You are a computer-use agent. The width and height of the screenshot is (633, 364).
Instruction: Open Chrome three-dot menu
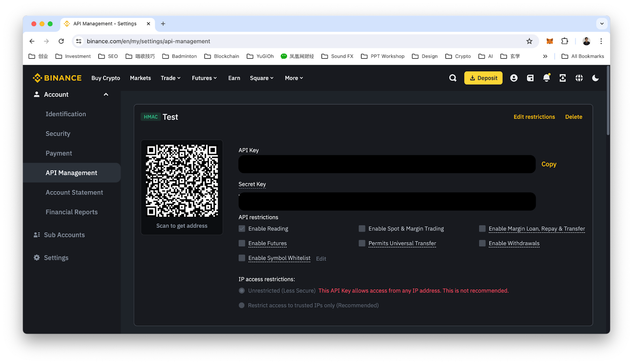coord(601,41)
